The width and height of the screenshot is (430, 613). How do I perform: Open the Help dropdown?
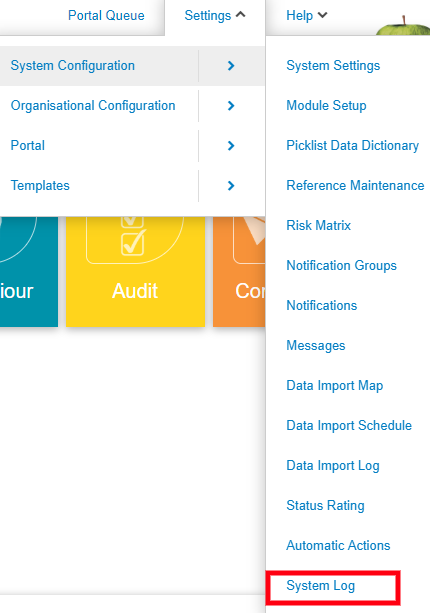(306, 16)
